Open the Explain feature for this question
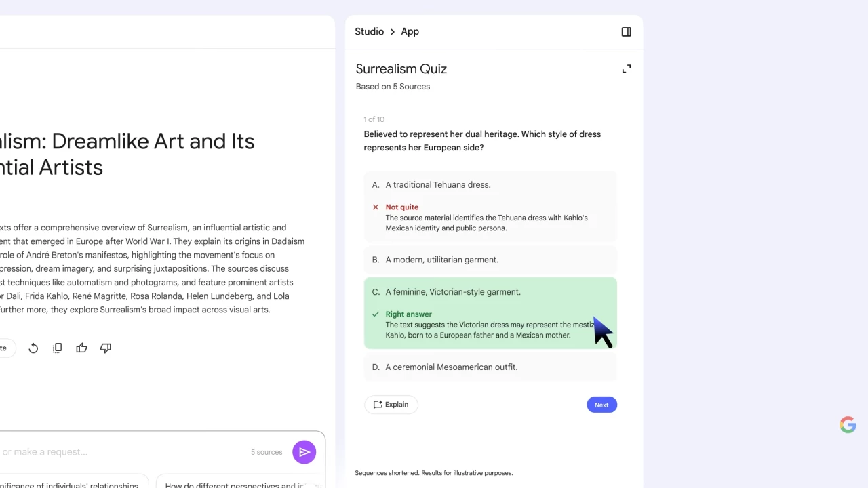 click(x=391, y=404)
